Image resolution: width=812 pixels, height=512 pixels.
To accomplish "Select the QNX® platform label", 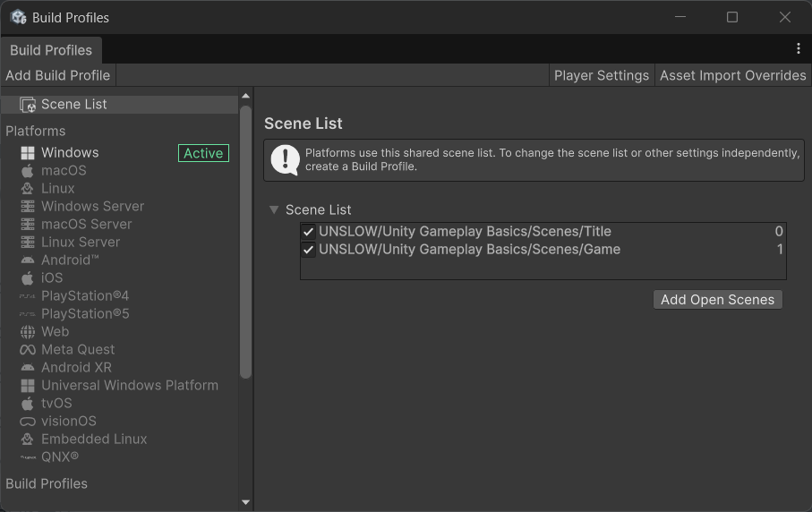I will [x=60, y=457].
